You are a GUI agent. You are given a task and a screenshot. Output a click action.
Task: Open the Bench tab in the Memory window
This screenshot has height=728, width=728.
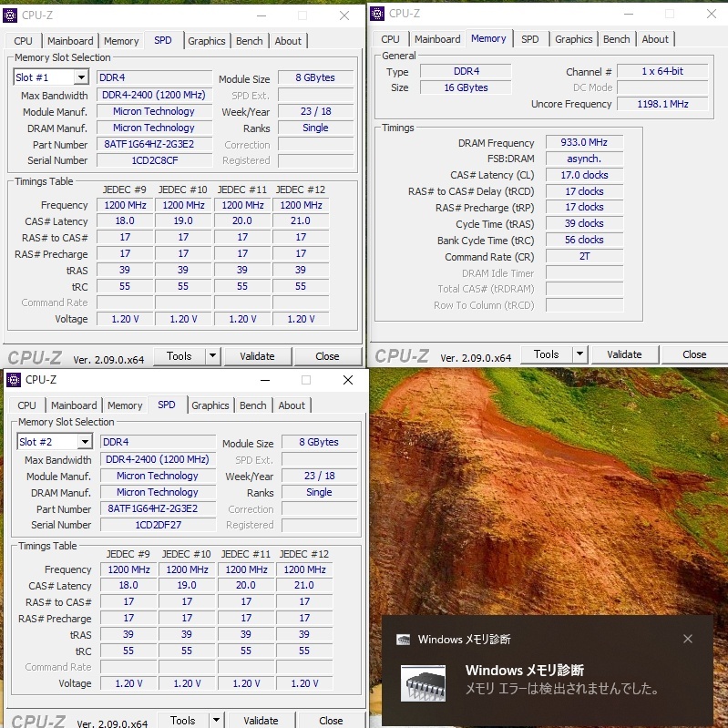point(616,39)
